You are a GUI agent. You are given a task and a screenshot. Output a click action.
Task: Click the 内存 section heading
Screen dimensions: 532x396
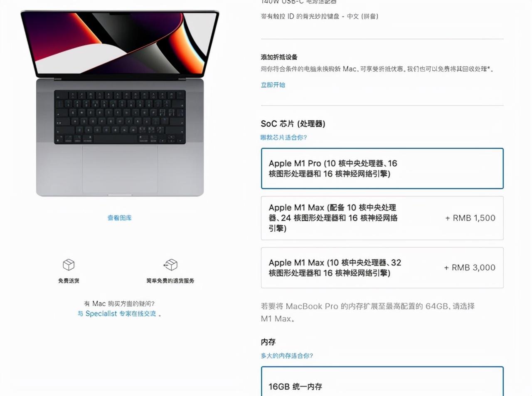268,342
